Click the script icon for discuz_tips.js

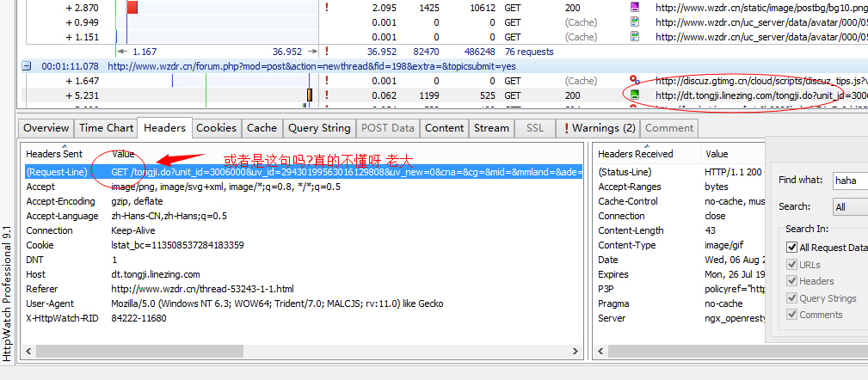coord(635,81)
